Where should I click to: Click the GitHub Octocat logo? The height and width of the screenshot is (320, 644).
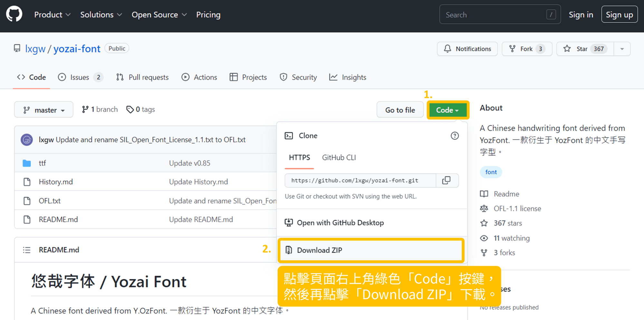pos(14,15)
